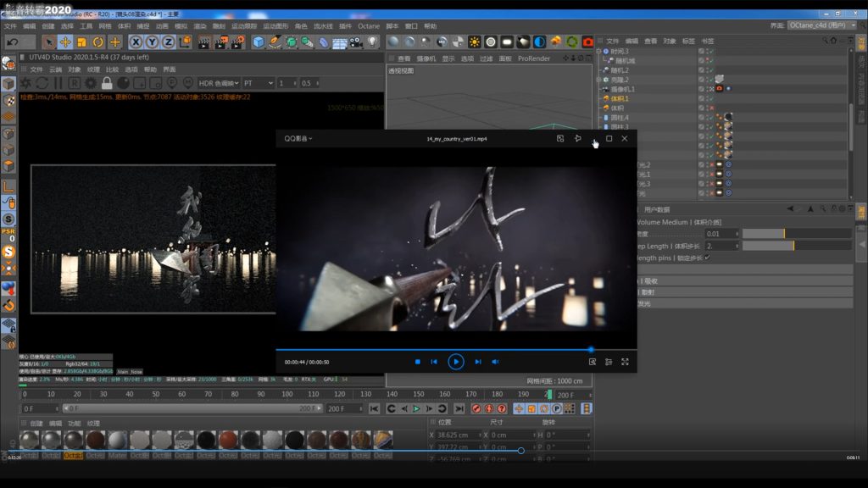Image resolution: width=868 pixels, height=488 pixels.
Task: Select the Move tool in the toolbar
Action: pos(65,42)
